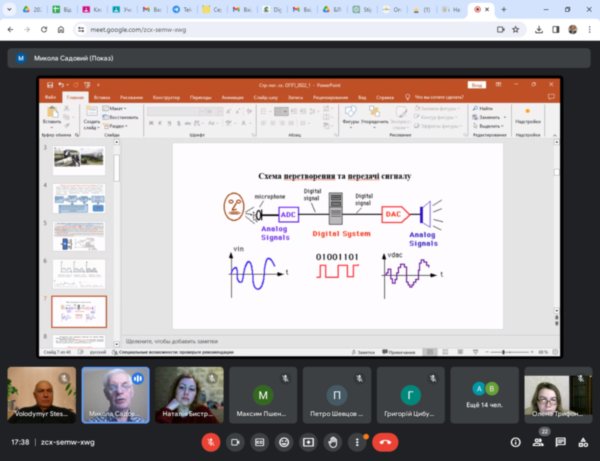Raise your hand in the meeting
The height and width of the screenshot is (461, 600).
[333, 441]
